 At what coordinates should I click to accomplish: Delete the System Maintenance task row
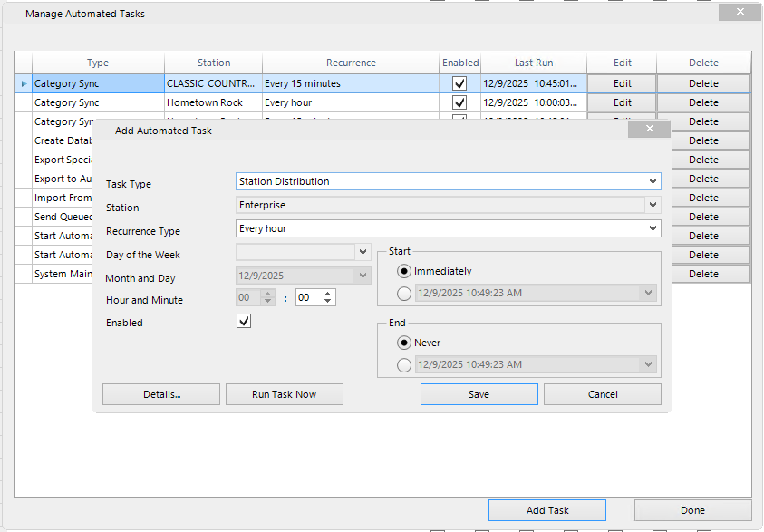[x=703, y=274]
